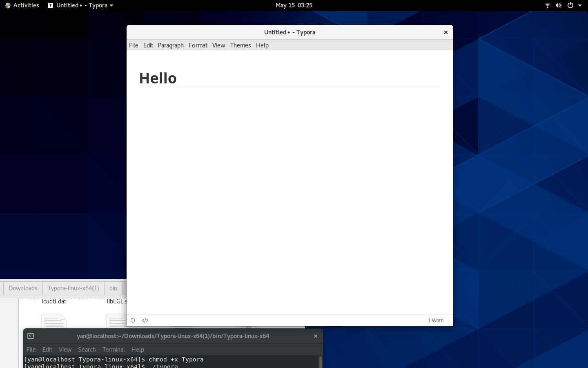The image size is (588, 368).
Task: Open the Typora Edit menu
Action: (x=148, y=45)
